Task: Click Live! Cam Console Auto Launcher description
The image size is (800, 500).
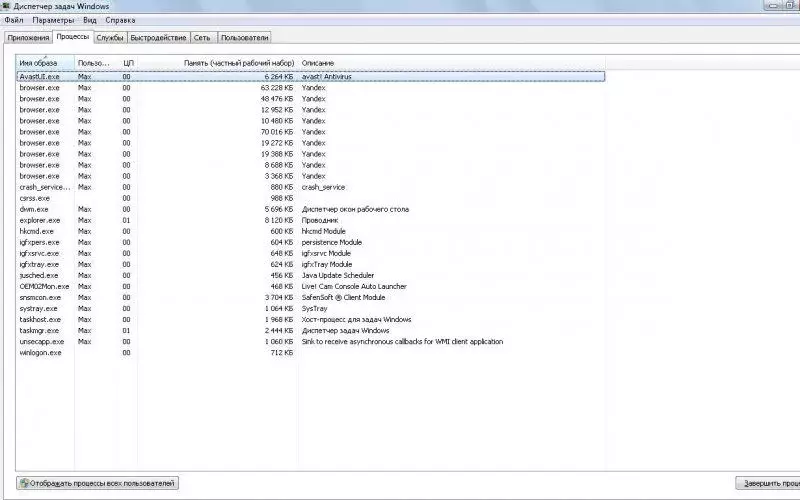Action: pos(354,287)
